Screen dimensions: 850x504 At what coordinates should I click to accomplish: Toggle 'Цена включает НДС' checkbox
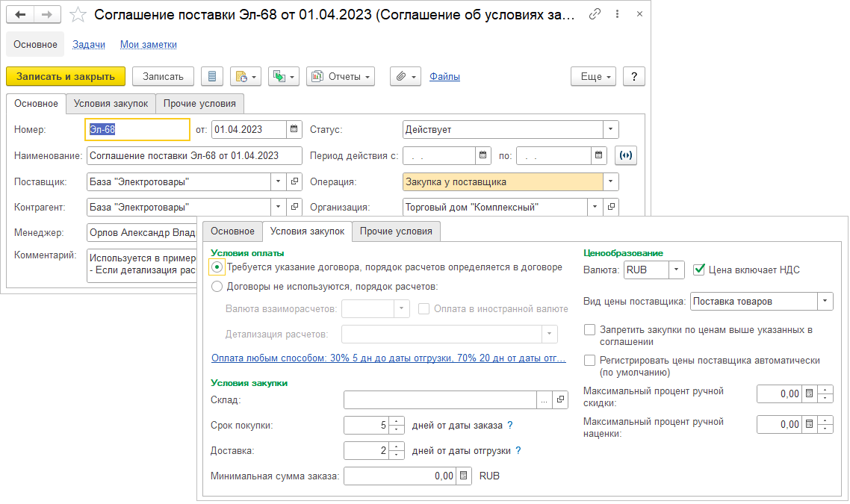click(699, 270)
